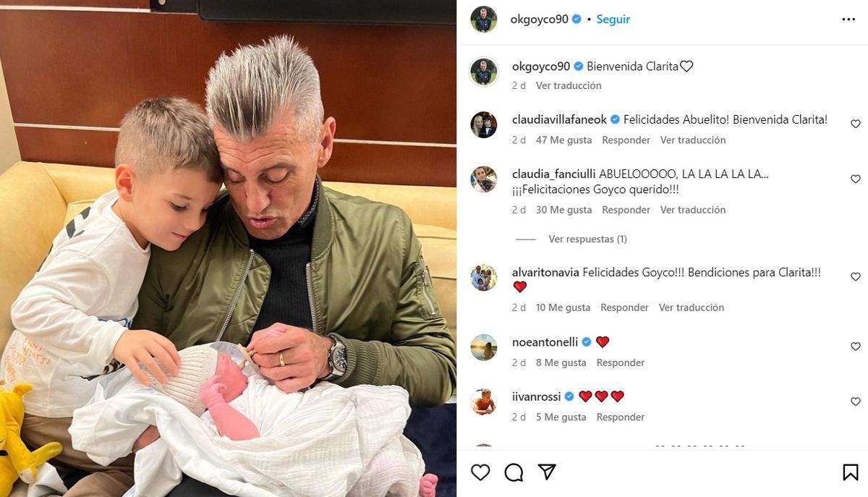Reply to iivanrossi's comment

[620, 417]
